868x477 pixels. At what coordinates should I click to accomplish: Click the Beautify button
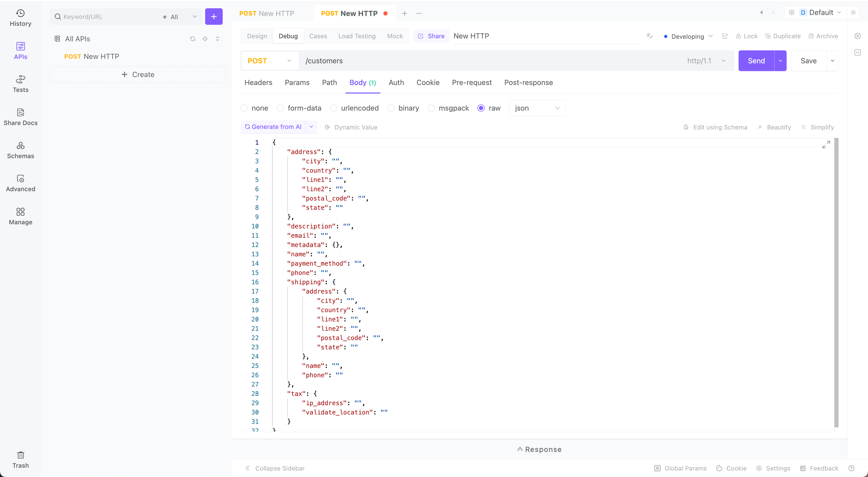tap(774, 127)
